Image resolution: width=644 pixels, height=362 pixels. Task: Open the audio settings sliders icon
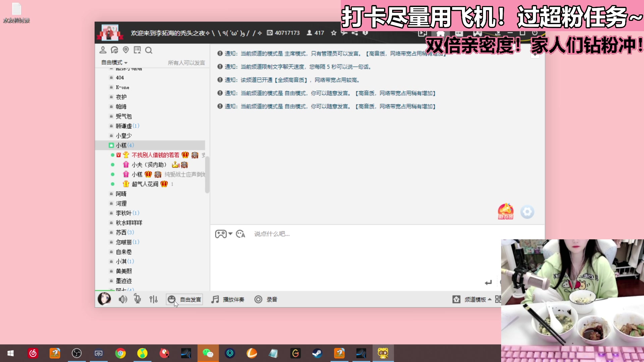pyautogui.click(x=154, y=299)
